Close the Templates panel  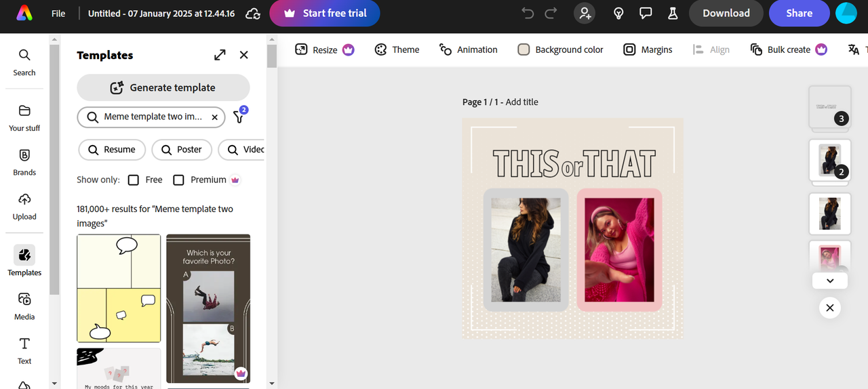[244, 55]
